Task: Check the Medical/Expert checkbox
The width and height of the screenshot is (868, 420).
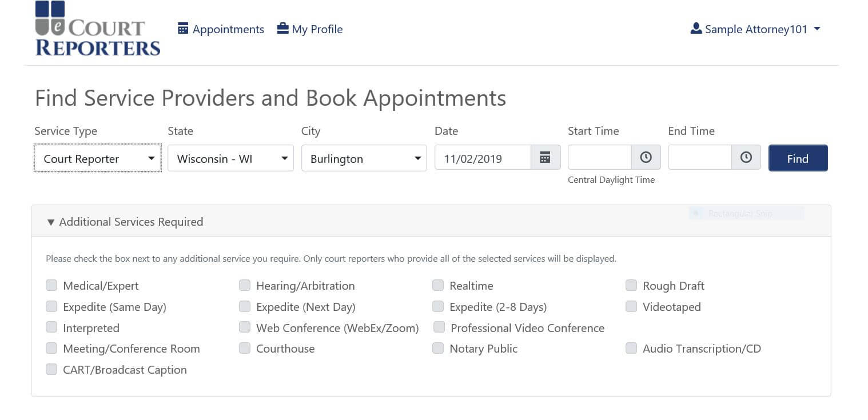Action: [51, 285]
